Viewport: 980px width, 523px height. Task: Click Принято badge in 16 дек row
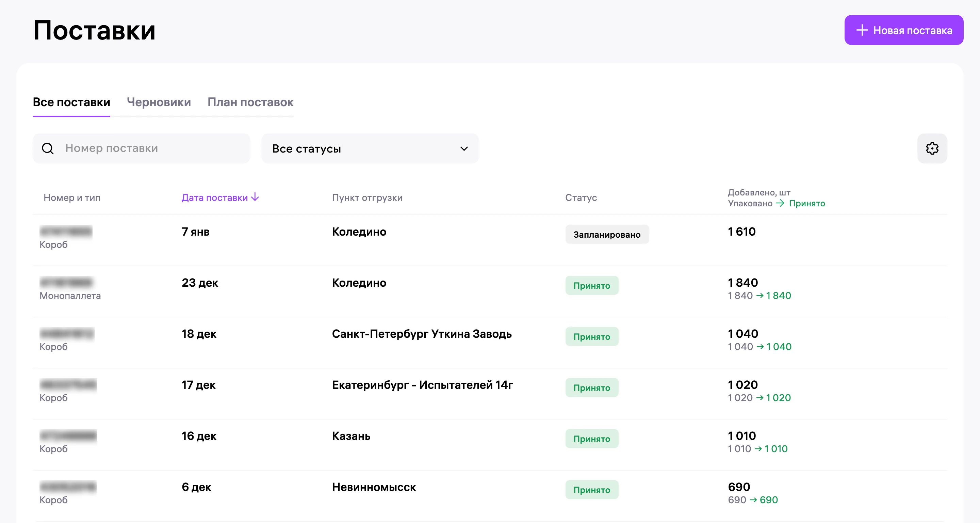pyautogui.click(x=592, y=439)
